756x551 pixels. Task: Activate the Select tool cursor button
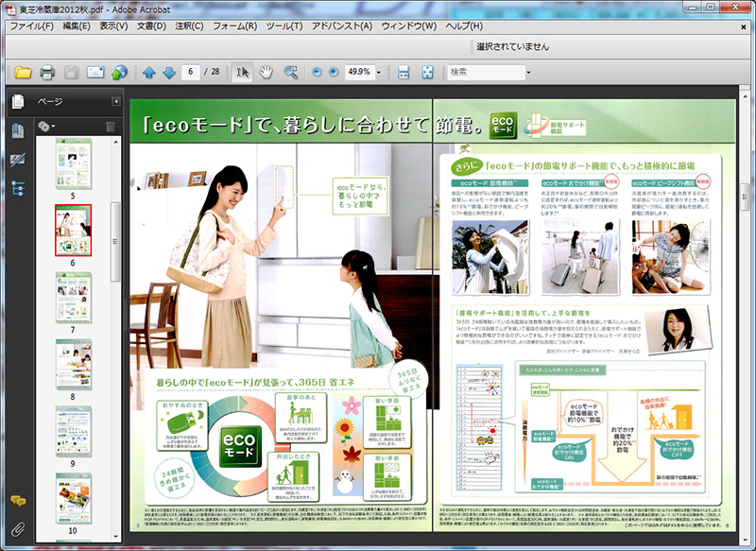coord(242,72)
